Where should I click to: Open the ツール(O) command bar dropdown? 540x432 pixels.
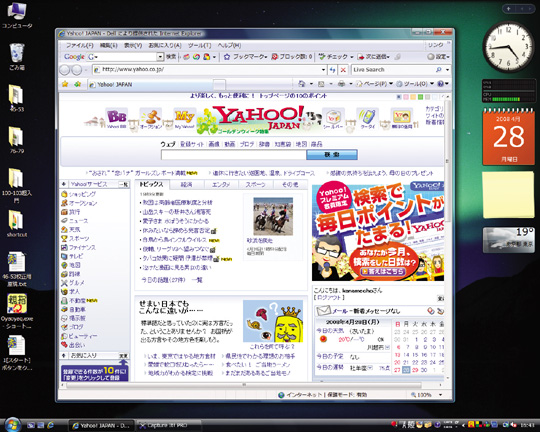tap(415, 84)
